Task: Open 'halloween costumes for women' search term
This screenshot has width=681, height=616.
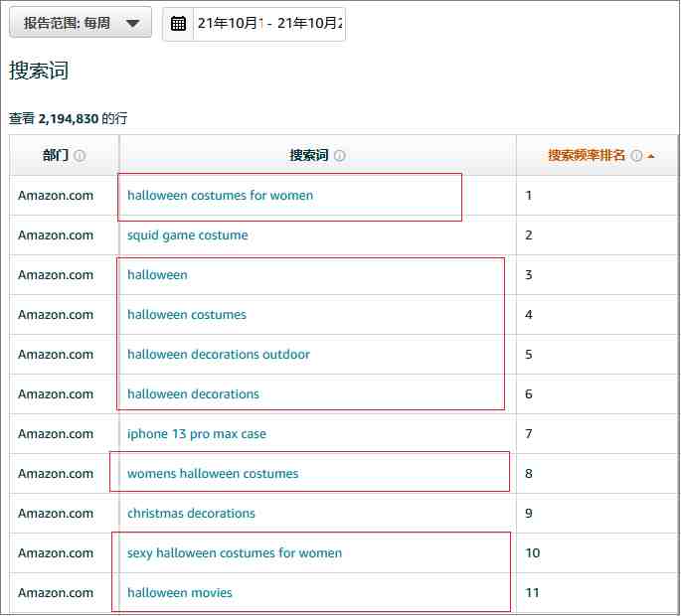Action: coord(220,196)
